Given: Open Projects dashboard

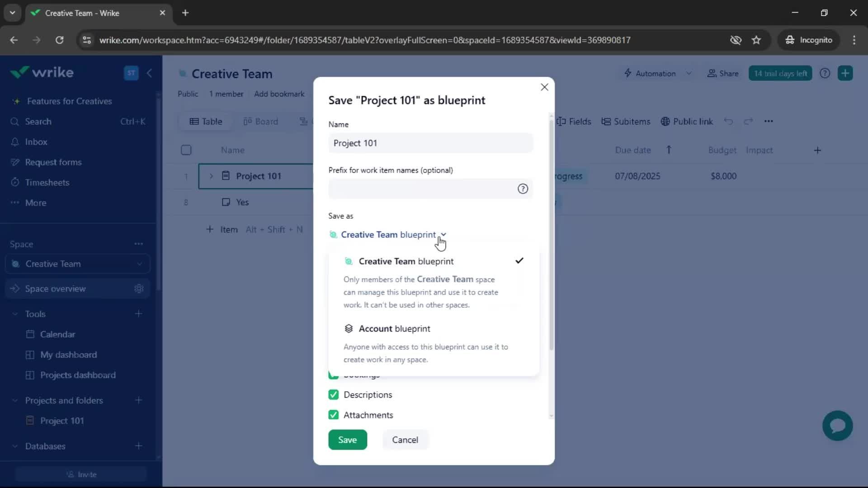Looking at the screenshot, I should (78, 375).
